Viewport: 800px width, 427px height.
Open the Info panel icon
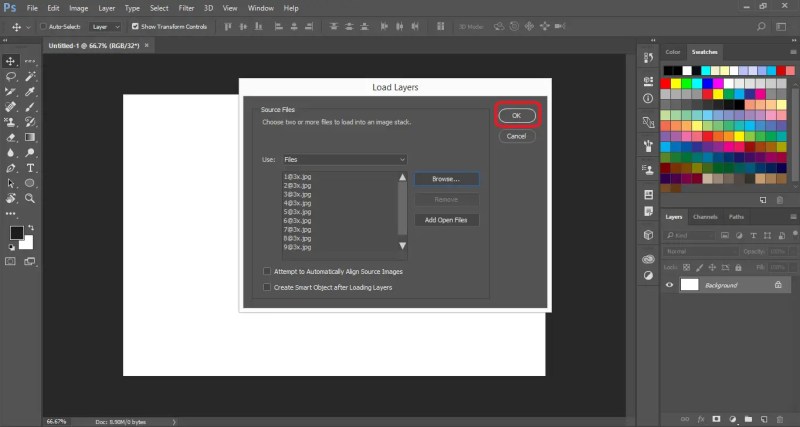click(648, 98)
